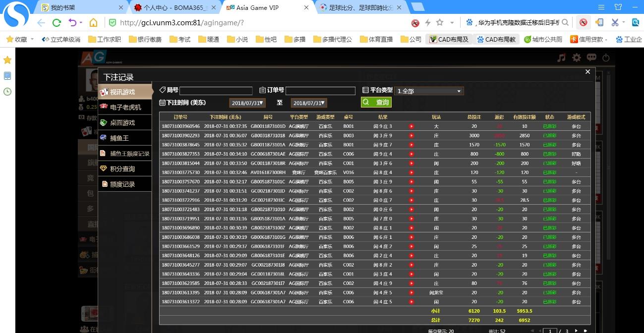Open the reading list icon in left sidebar

coord(7,76)
